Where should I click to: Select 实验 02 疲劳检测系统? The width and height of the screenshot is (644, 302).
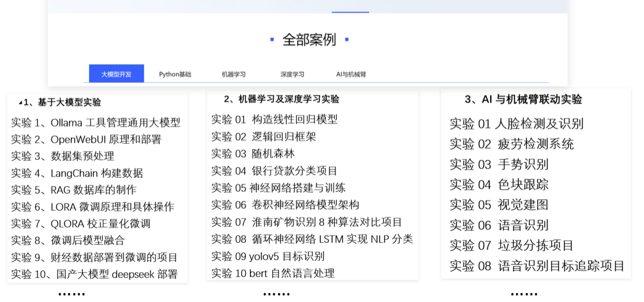click(x=511, y=144)
